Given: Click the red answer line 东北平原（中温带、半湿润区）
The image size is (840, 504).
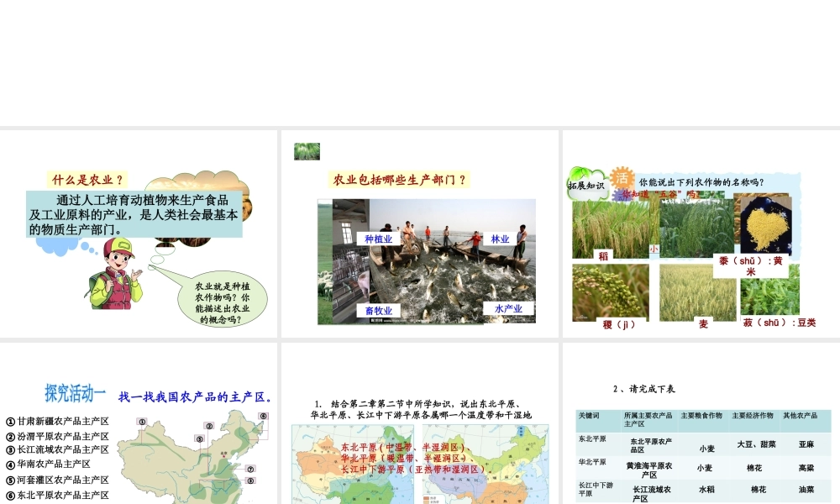Looking at the screenshot, I should pos(407,447).
